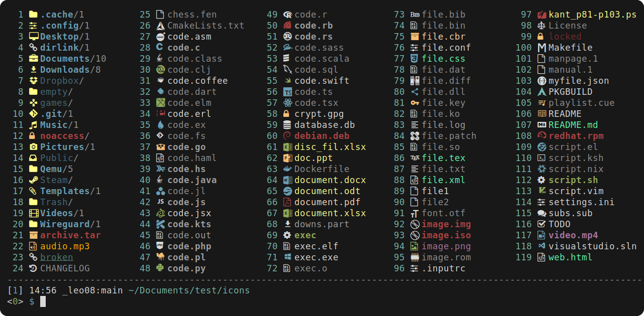Click the Rust icon beside code.rs
The height and width of the screenshot is (316, 644).
(x=287, y=37)
